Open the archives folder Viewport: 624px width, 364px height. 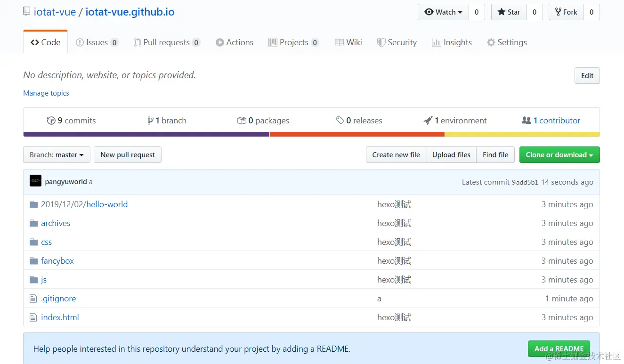click(x=56, y=223)
